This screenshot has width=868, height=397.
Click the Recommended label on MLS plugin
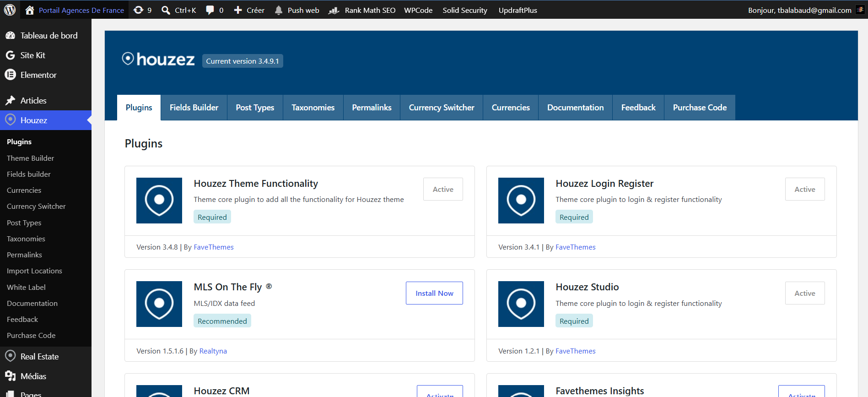point(222,321)
